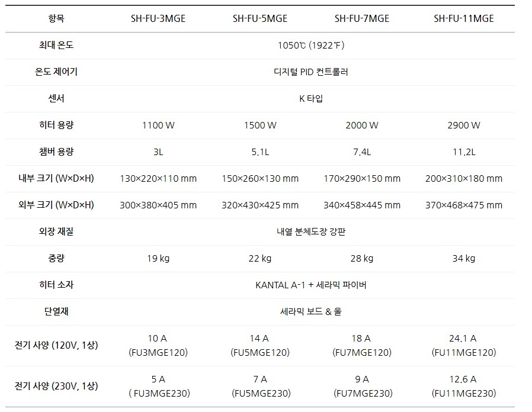Click the K 타입 sensor value
The width and height of the screenshot is (532, 412).
[311, 98]
